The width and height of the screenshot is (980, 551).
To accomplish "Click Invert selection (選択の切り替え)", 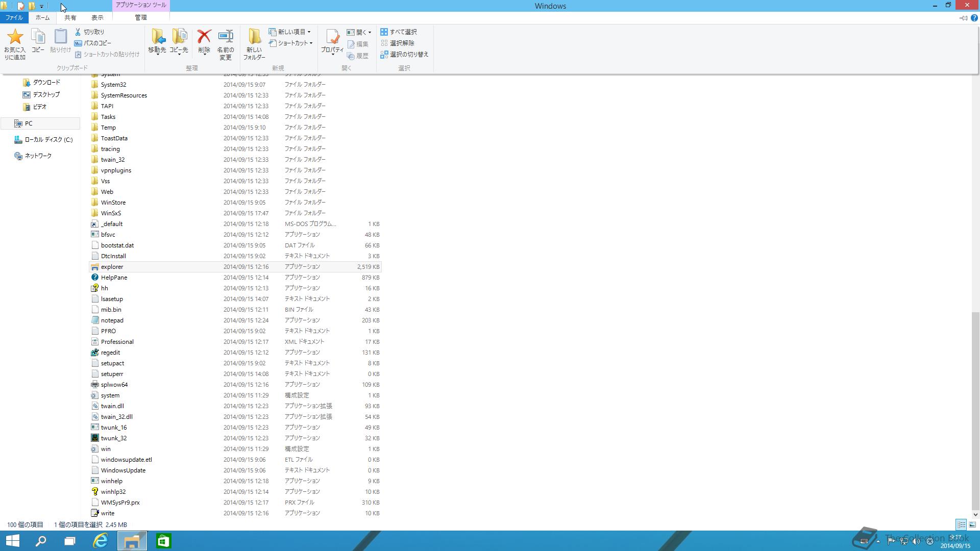I will click(404, 54).
